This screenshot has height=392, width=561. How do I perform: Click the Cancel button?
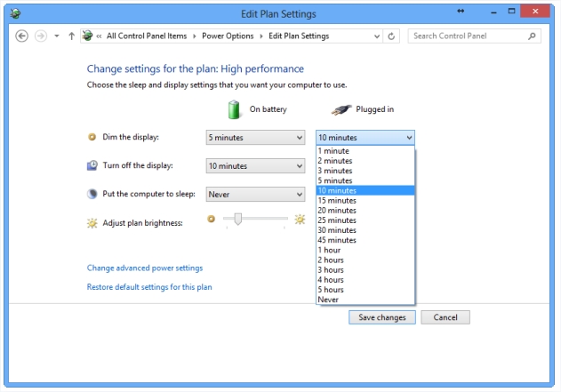[x=445, y=317]
